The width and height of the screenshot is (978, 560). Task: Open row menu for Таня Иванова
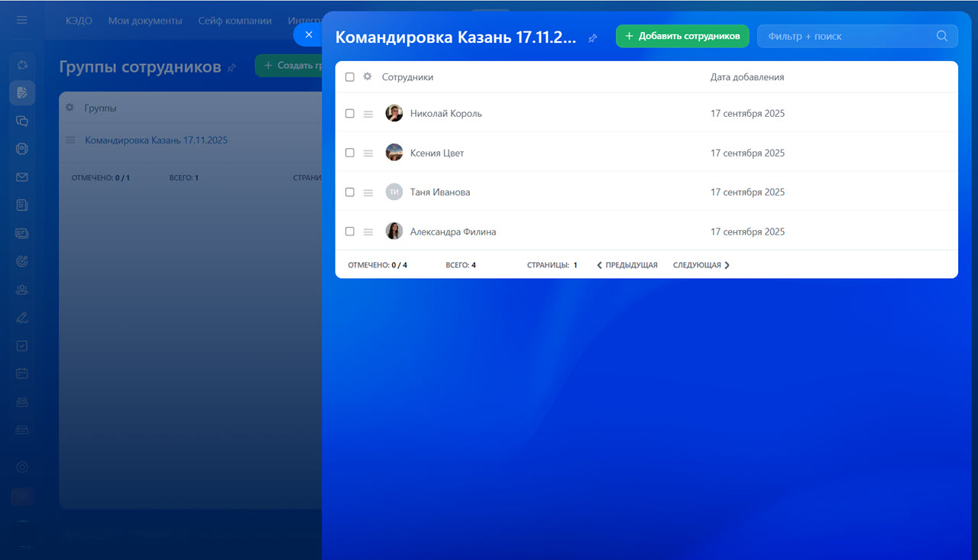tap(368, 193)
